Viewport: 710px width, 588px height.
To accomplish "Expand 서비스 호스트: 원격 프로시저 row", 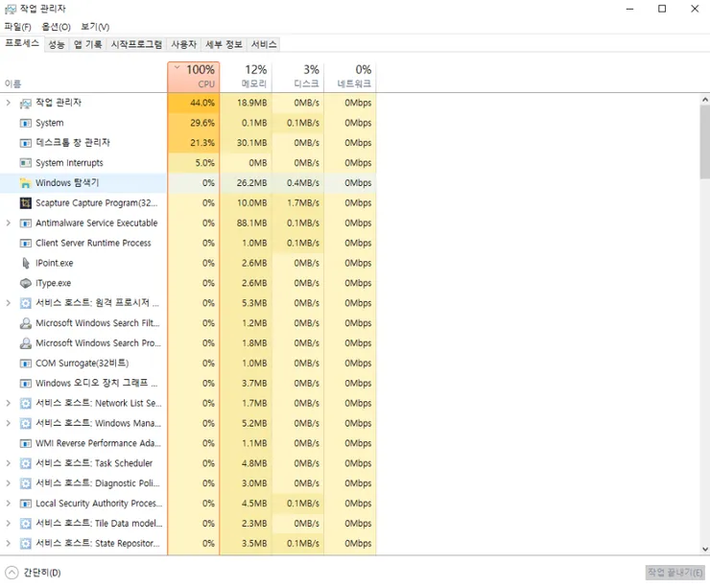I will tap(8, 303).
